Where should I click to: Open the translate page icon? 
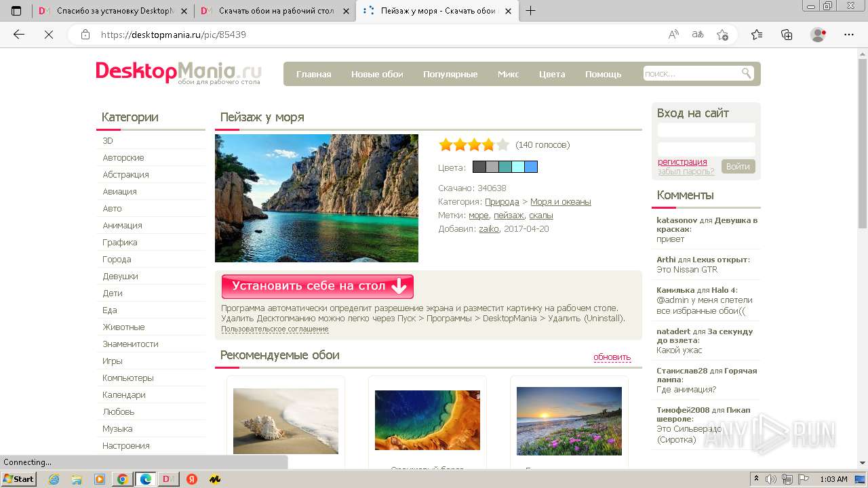click(x=697, y=35)
